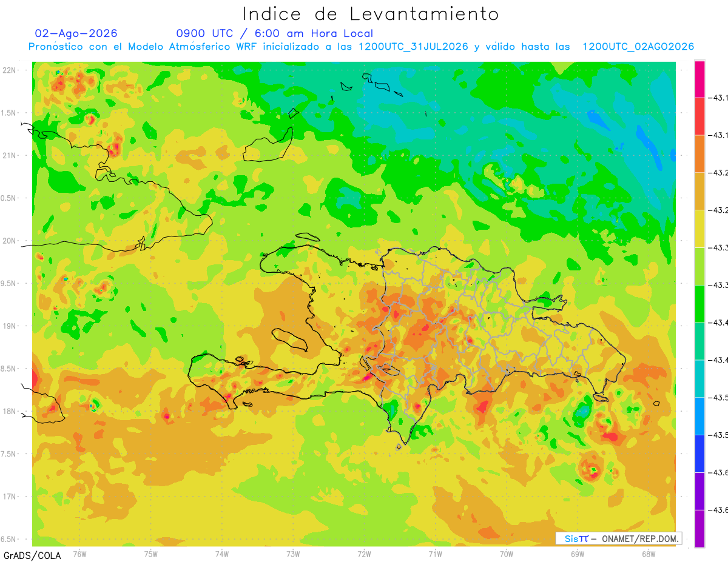This screenshot has width=728, height=562.
Task: Click the "75W" longitude label
Action: click(x=150, y=554)
